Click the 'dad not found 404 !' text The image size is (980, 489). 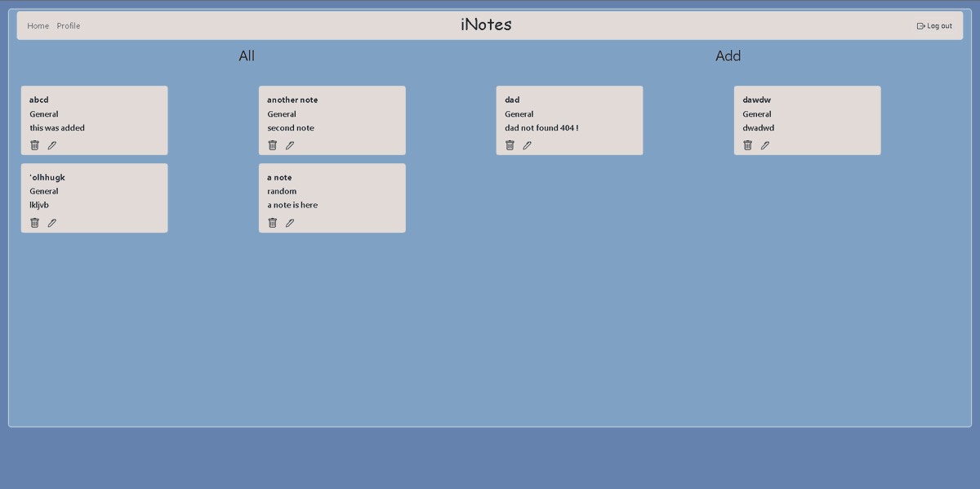pos(541,128)
